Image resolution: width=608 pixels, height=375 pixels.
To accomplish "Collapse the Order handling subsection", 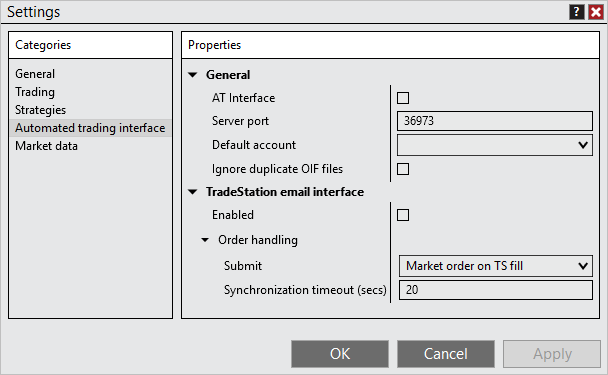I will (x=205, y=240).
